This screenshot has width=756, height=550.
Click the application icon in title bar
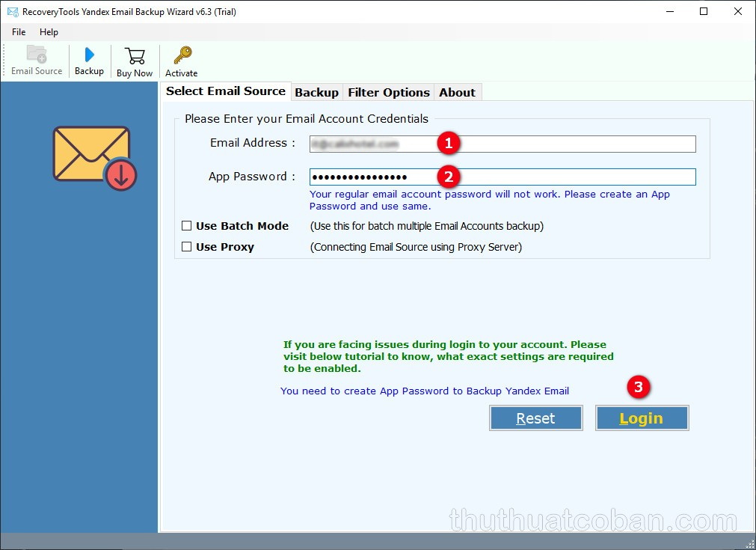coord(10,12)
